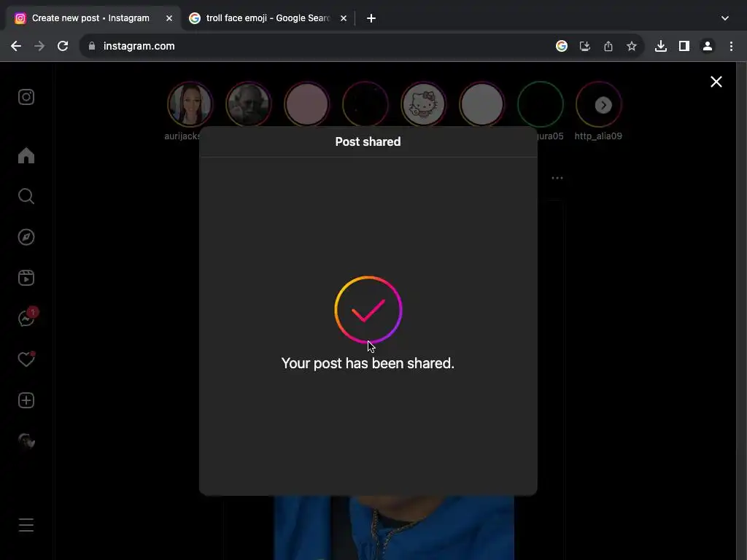Screen dimensions: 747x560
Task: Click the 'Post shared' dialog title
Action: [x=368, y=141]
